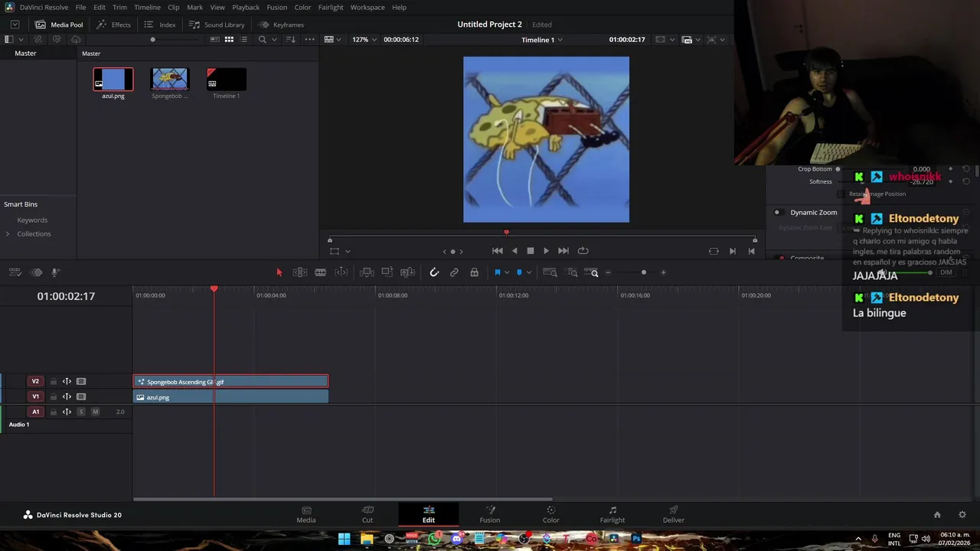Click timeline zoom in plus button
The height and width of the screenshot is (551, 980).
663,272
